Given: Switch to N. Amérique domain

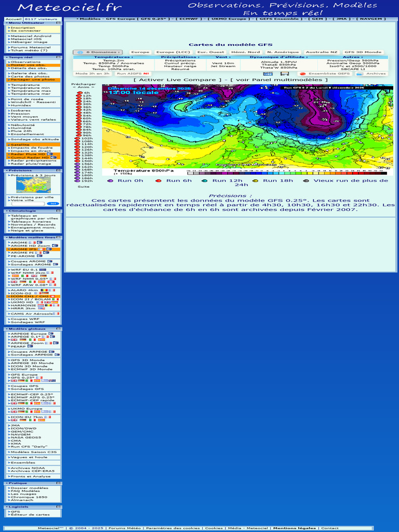Looking at the screenshot, I should 283,52.
